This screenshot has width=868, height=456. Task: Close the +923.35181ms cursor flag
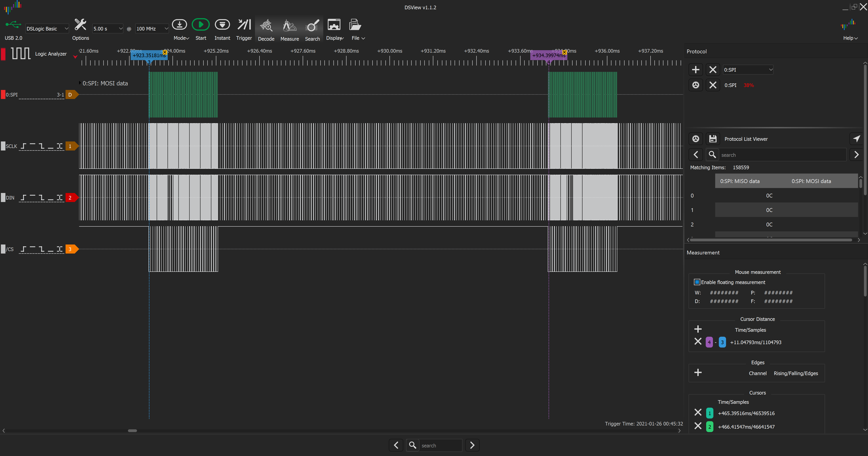[x=165, y=52]
